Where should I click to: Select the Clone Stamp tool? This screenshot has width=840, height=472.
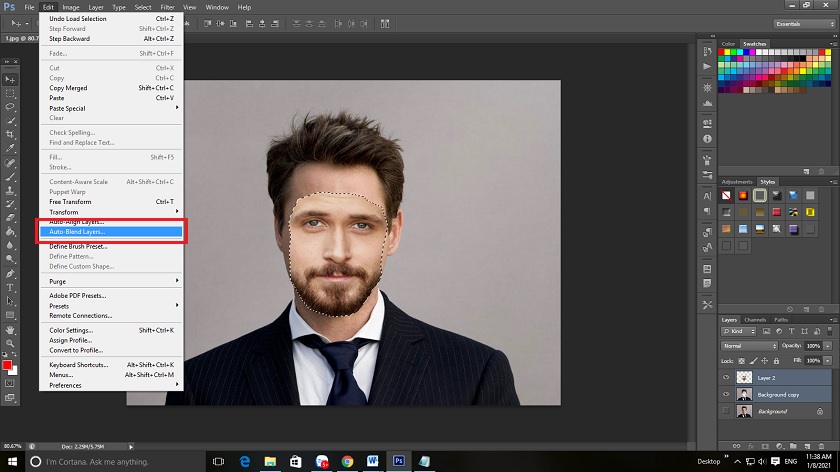tap(10, 190)
